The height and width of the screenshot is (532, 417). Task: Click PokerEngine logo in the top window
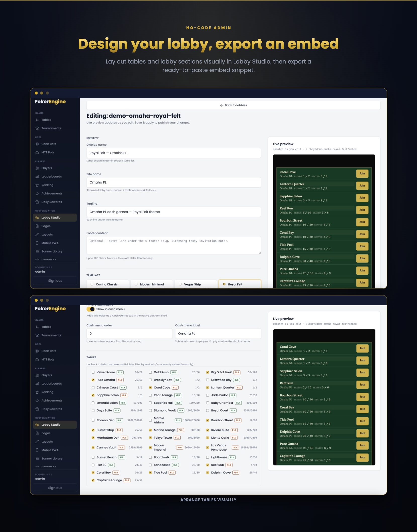click(50, 102)
